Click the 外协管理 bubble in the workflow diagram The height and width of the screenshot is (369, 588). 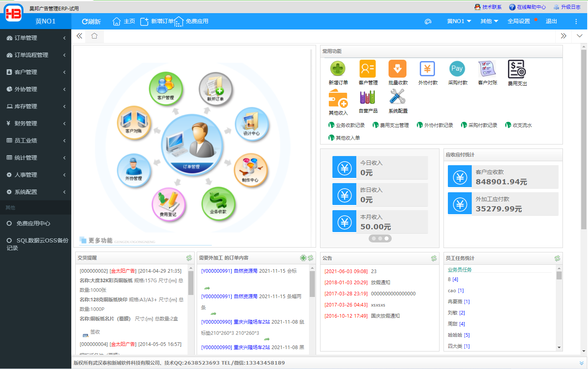pyautogui.click(x=134, y=170)
